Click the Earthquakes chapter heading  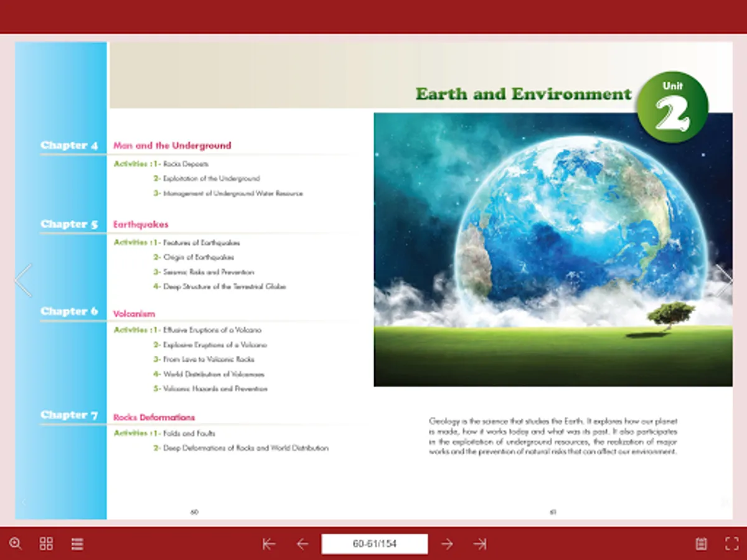tap(141, 224)
